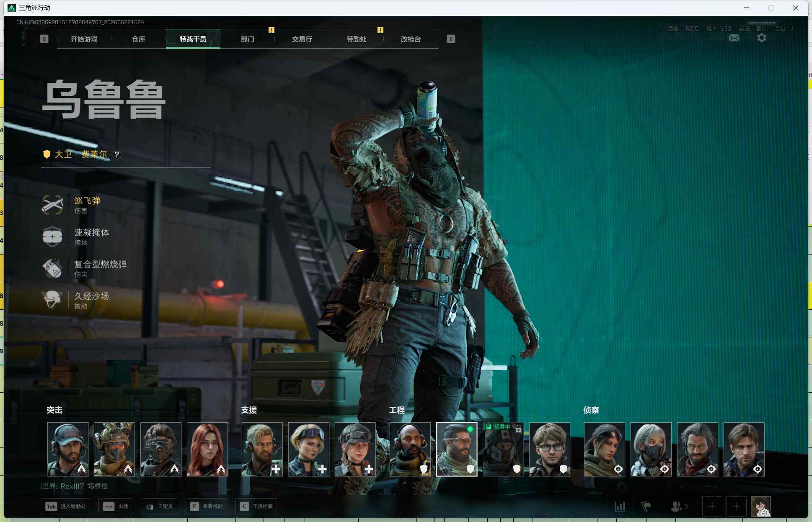812x522 pixels.
Task: Click the E key next-tab icon
Action: [x=451, y=39]
